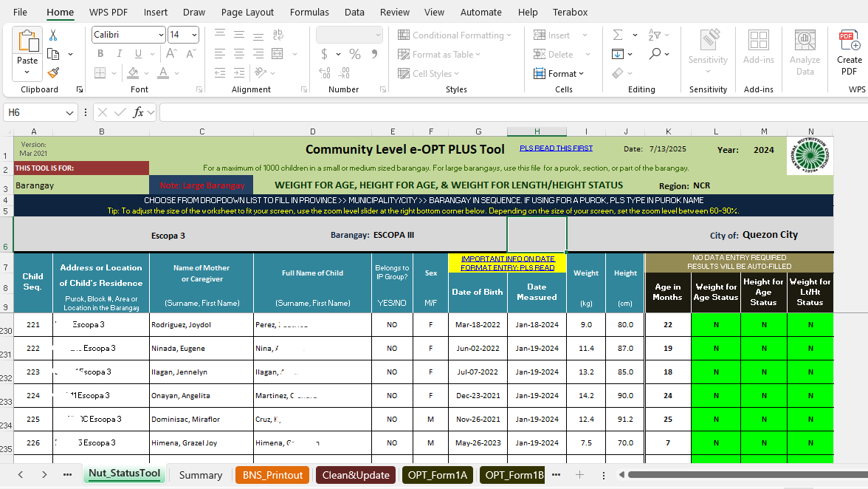Click PLS READ THIS FIRST link

tap(556, 148)
